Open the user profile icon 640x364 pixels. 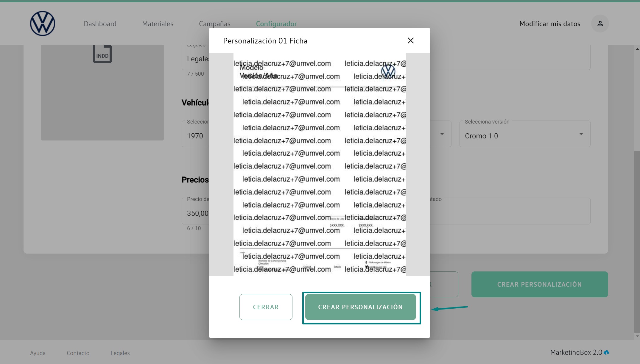[x=600, y=24]
